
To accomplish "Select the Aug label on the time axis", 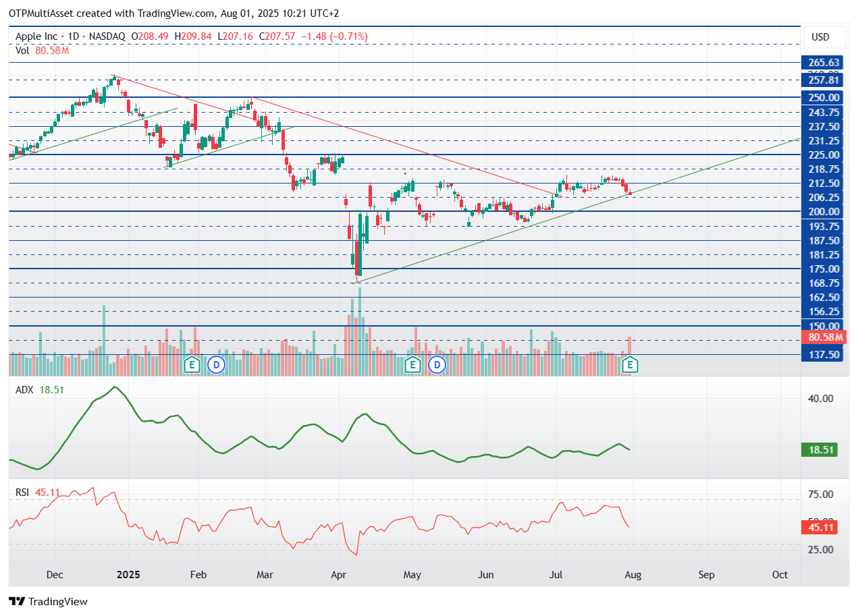I will 633,575.
